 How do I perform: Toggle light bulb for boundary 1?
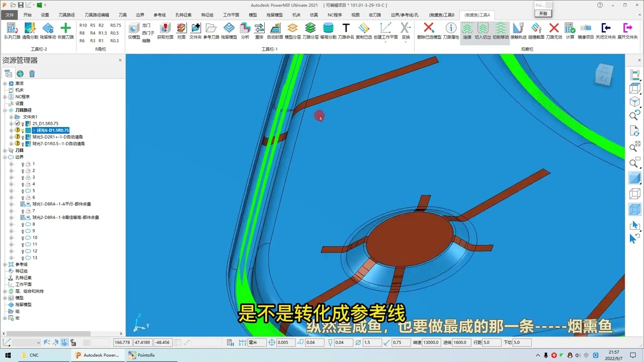click(23, 164)
